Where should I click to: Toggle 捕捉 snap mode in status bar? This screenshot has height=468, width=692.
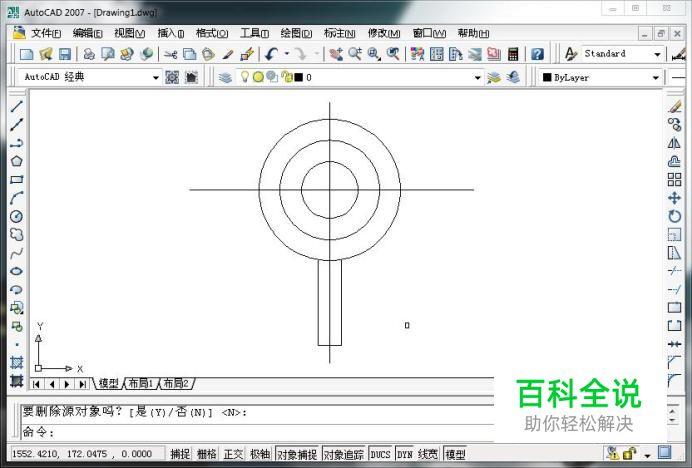[x=180, y=454]
